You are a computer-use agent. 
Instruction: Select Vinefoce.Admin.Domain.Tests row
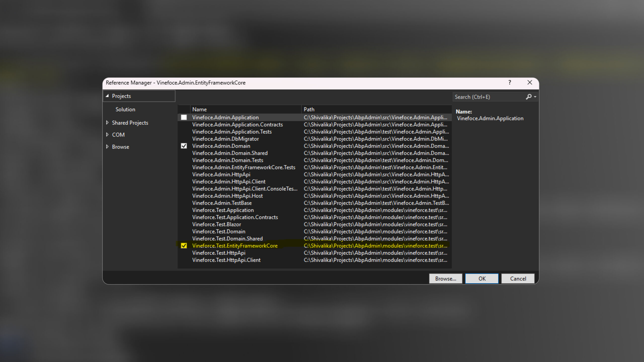tap(314, 160)
